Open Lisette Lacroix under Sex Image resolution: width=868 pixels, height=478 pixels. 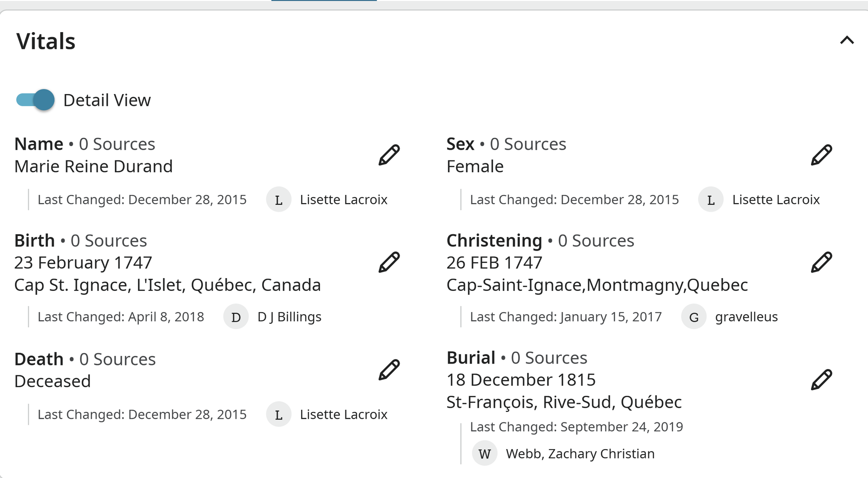point(776,199)
